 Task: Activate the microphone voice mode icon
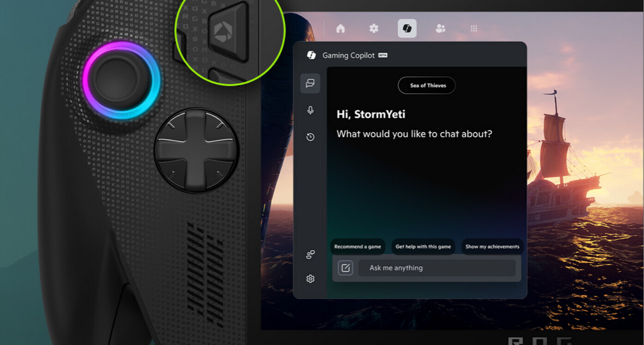(310, 110)
